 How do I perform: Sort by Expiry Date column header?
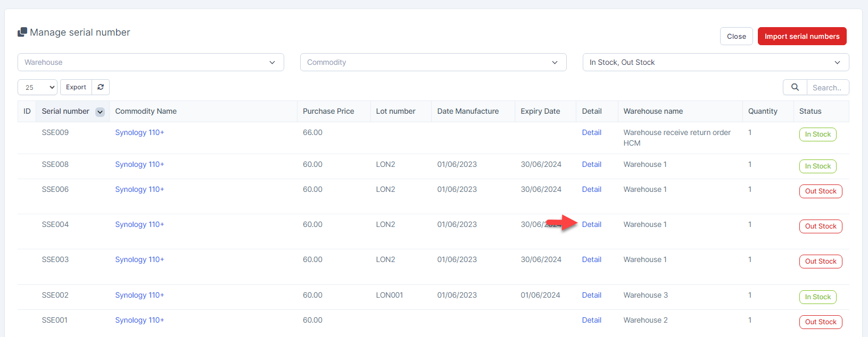(x=540, y=111)
